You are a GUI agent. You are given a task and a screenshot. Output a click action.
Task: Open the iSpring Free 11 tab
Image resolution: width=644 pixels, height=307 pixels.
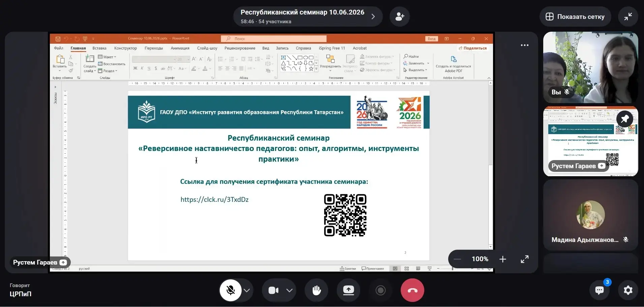tap(332, 48)
